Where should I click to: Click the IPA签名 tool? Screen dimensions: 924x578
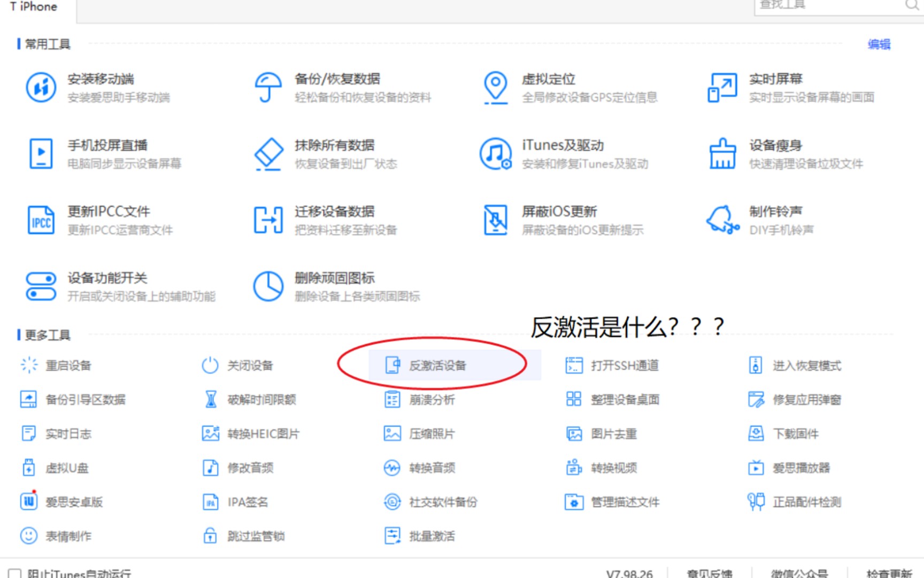point(235,502)
